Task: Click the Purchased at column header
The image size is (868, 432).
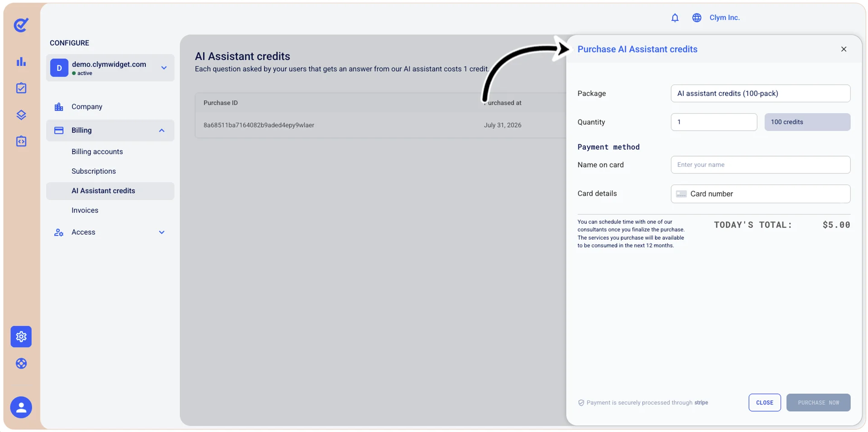Action: pos(502,103)
